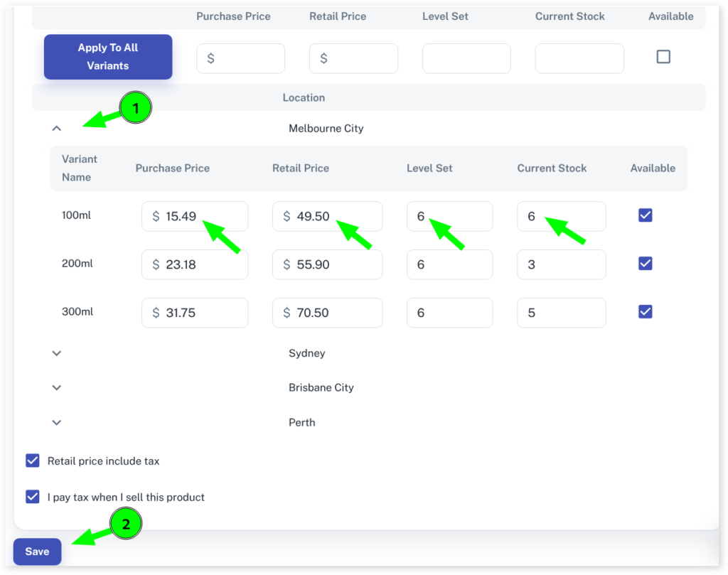
Task: Untick I pay tax when I sell
Action: click(x=33, y=497)
